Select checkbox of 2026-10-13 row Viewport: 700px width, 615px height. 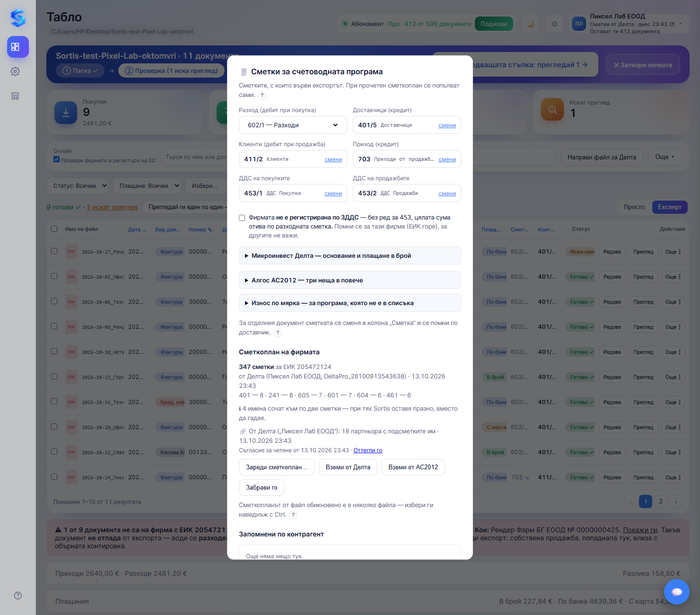click(54, 377)
